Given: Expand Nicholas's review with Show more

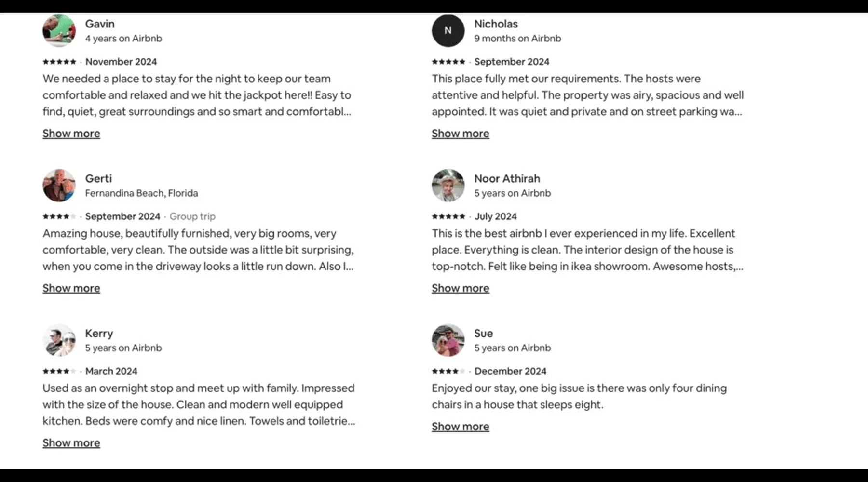Looking at the screenshot, I should point(460,134).
